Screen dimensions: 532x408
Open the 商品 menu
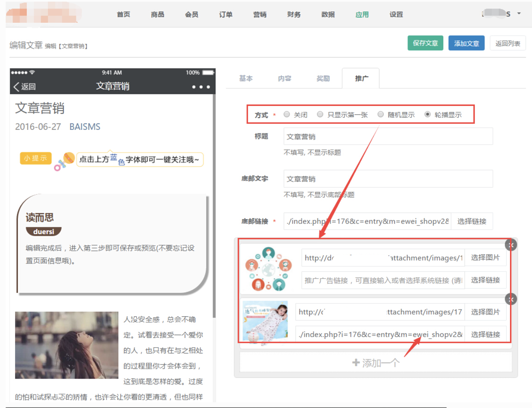click(x=157, y=14)
